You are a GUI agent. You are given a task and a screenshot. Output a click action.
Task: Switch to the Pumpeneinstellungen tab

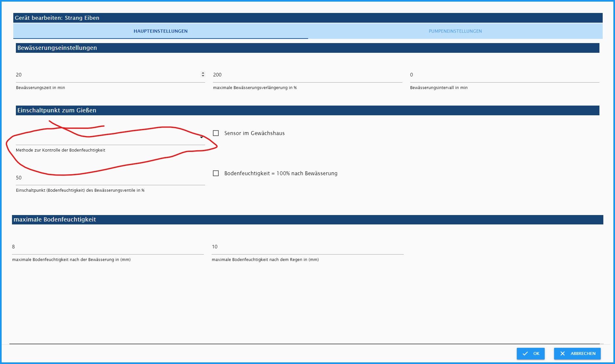tap(455, 31)
